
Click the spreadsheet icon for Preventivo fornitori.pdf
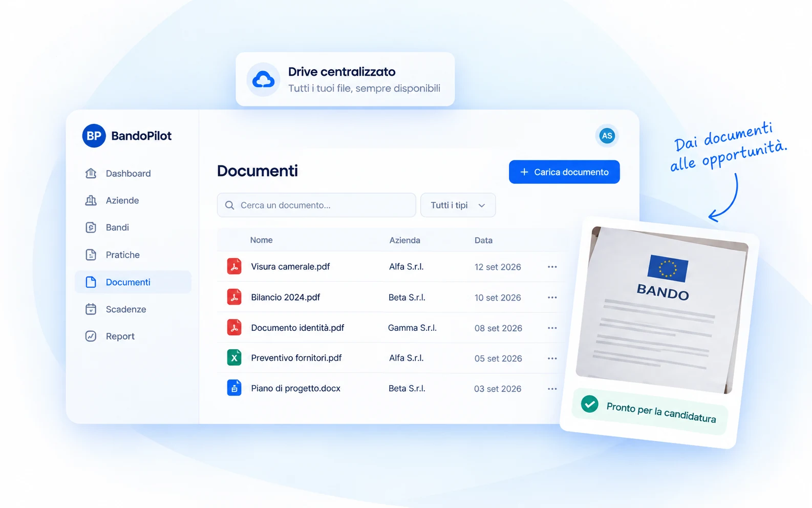234,358
